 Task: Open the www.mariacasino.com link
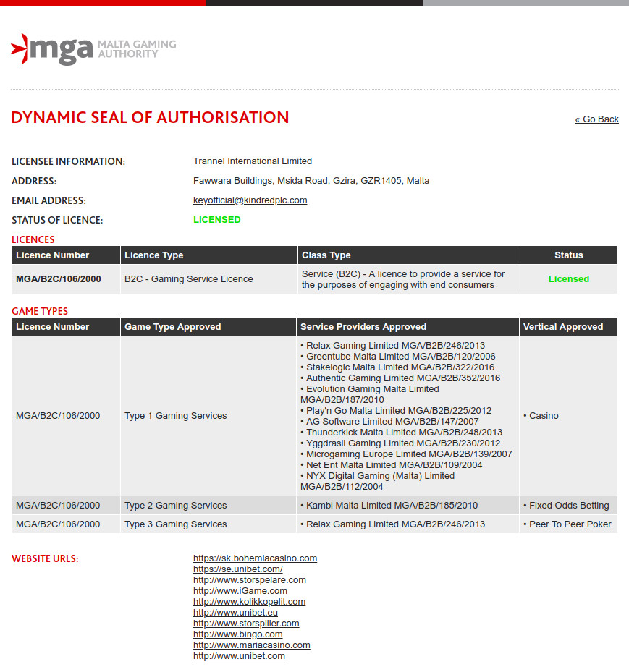tap(252, 645)
